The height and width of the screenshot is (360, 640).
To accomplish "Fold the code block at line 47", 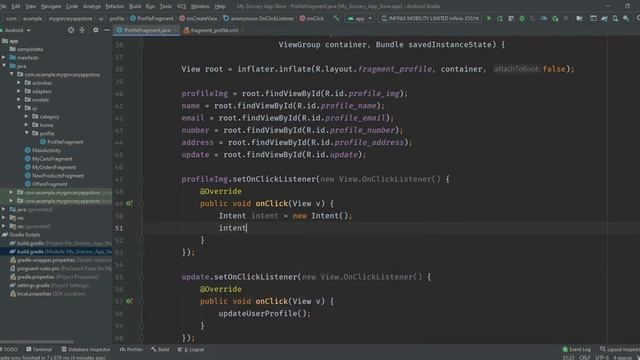I will (142, 179).
